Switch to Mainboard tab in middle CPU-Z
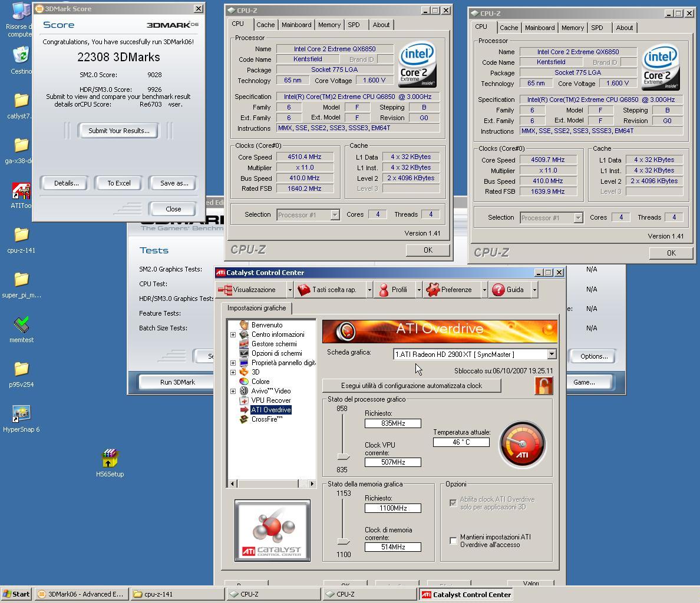The width and height of the screenshot is (700, 603). click(296, 25)
